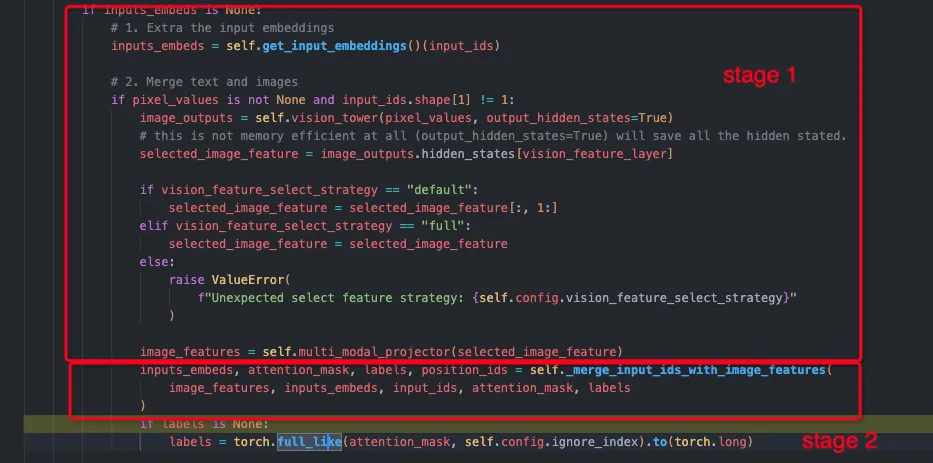Click the ValueError exception name
This screenshot has width=933, height=463.
248,280
